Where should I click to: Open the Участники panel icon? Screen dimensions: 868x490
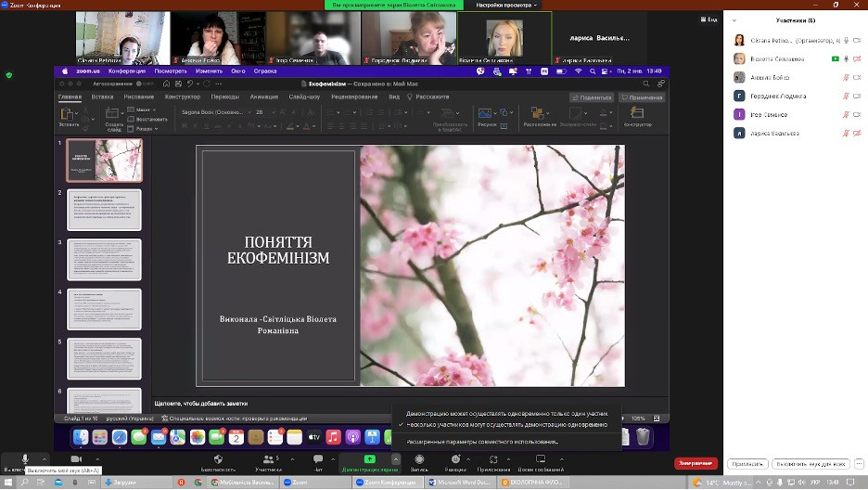click(268, 459)
